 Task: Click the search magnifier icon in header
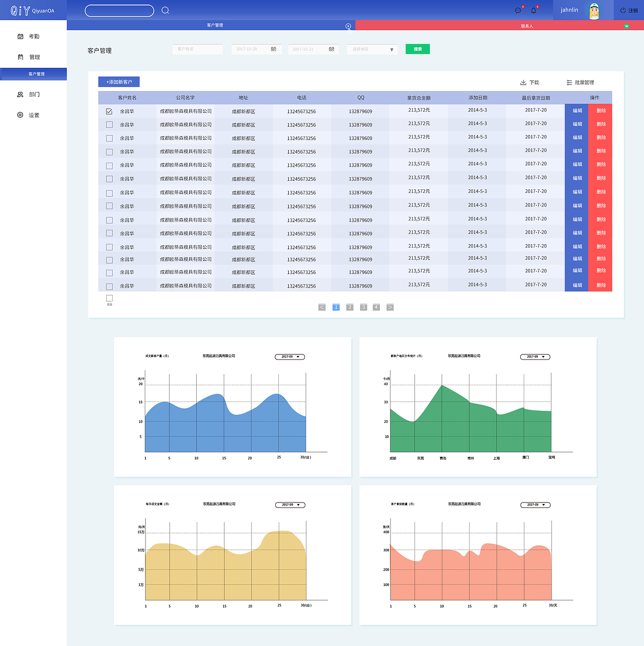tap(165, 10)
